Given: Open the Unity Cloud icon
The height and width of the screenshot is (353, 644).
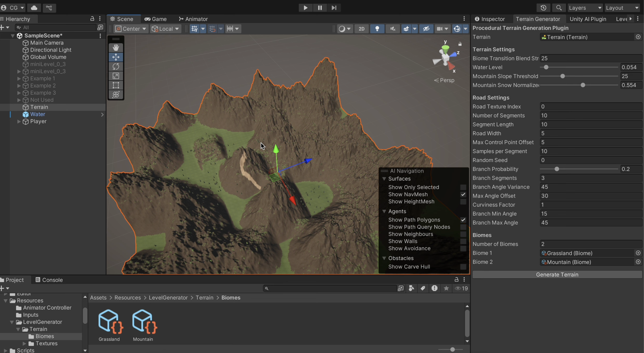Looking at the screenshot, I should click(34, 8).
